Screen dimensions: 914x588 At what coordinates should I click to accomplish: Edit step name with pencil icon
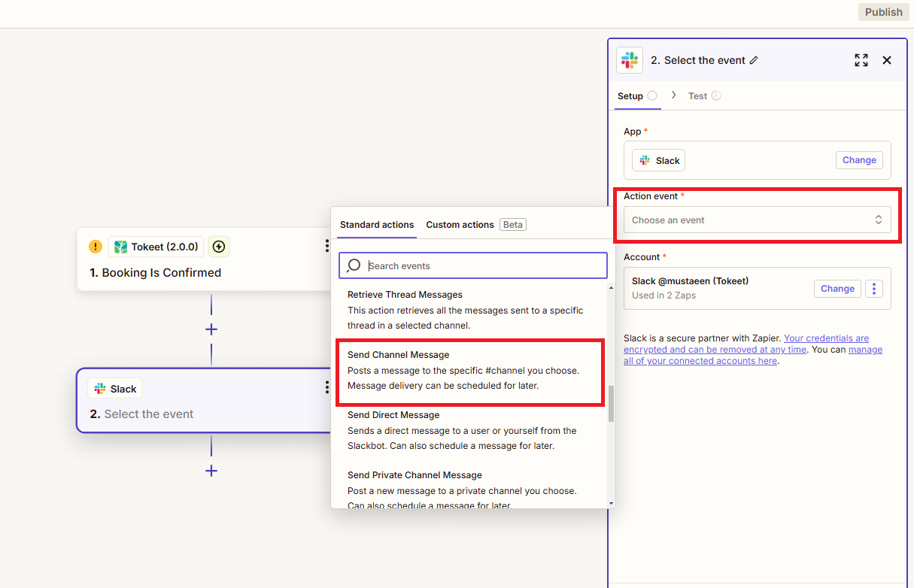[755, 60]
